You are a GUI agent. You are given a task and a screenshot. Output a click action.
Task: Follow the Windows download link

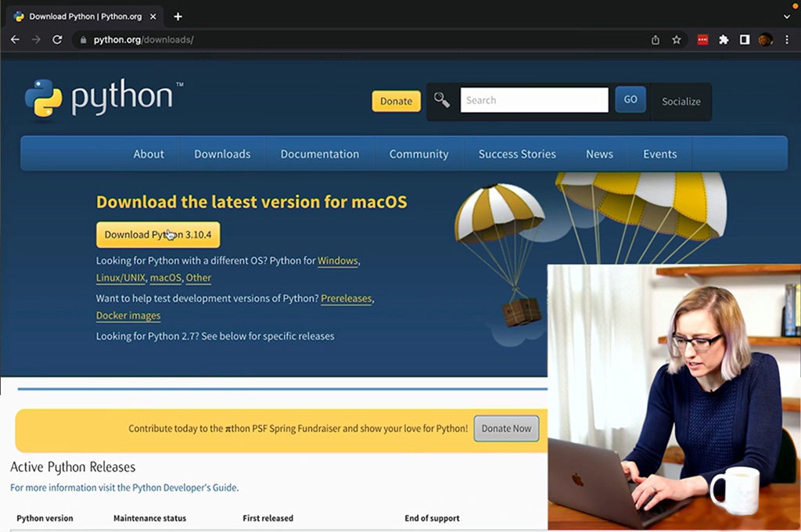pos(337,261)
